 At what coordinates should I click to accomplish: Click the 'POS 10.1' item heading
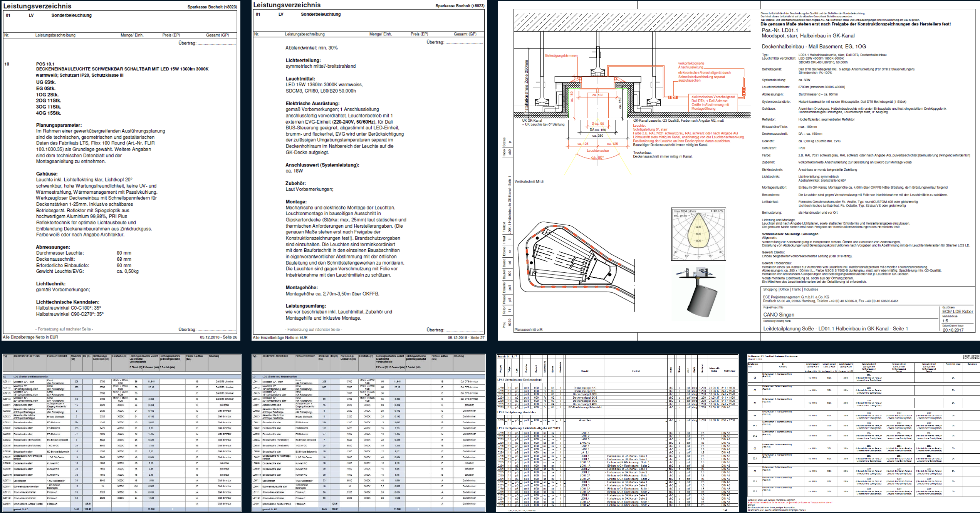click(x=45, y=64)
